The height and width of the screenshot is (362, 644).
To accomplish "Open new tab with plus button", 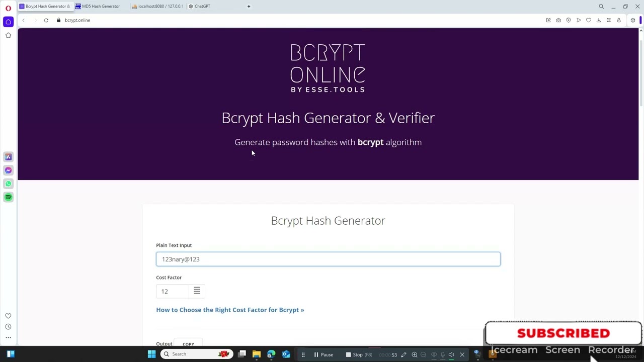I will pyautogui.click(x=249, y=7).
